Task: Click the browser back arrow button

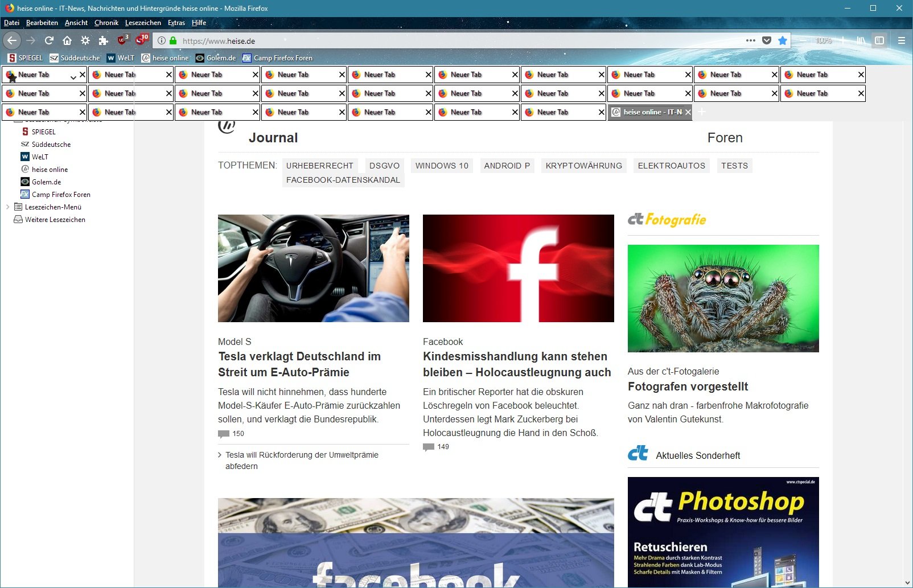Action: pyautogui.click(x=12, y=40)
